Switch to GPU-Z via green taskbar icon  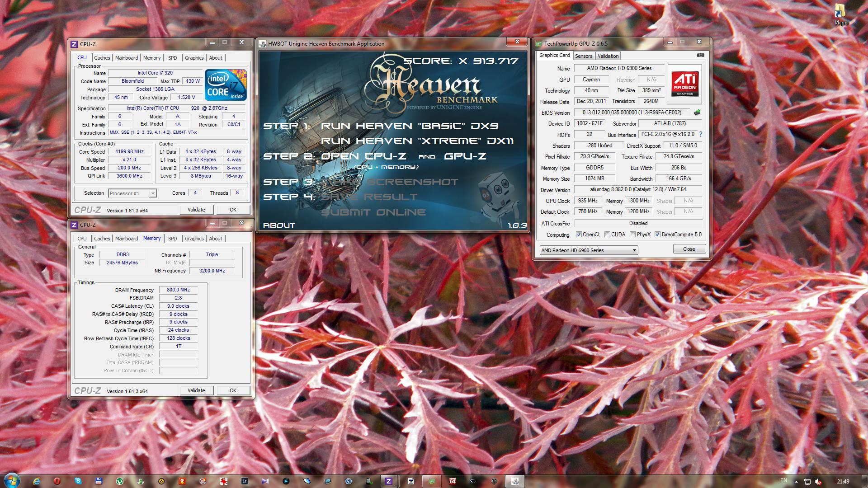[x=431, y=481]
